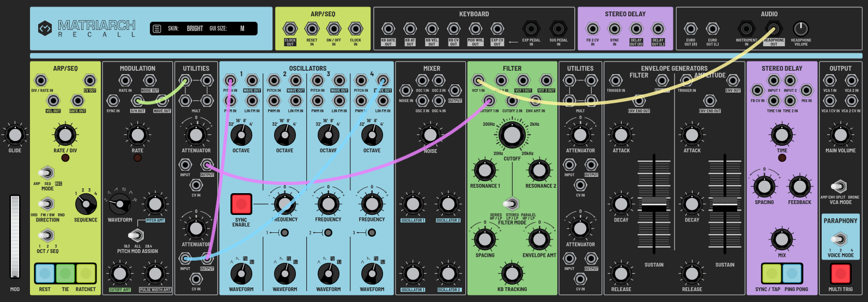Click the Cutoff Amt knob
The height and width of the screenshot is (302, 868).
[120, 274]
